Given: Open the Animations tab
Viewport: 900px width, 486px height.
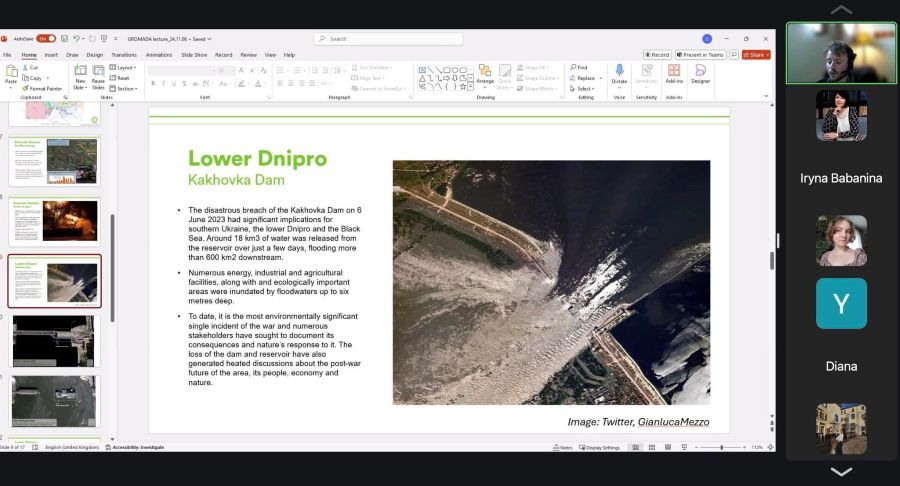Looking at the screenshot, I should pyautogui.click(x=159, y=55).
